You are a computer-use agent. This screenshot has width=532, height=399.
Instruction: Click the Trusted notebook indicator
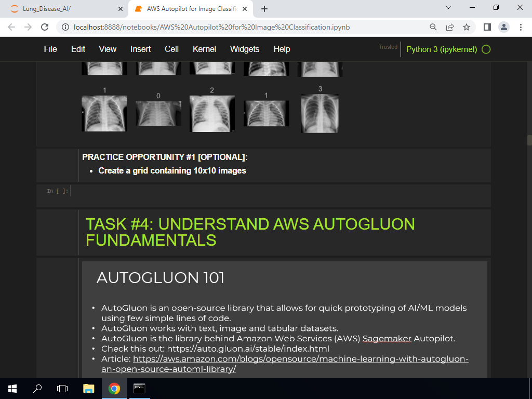click(x=388, y=47)
